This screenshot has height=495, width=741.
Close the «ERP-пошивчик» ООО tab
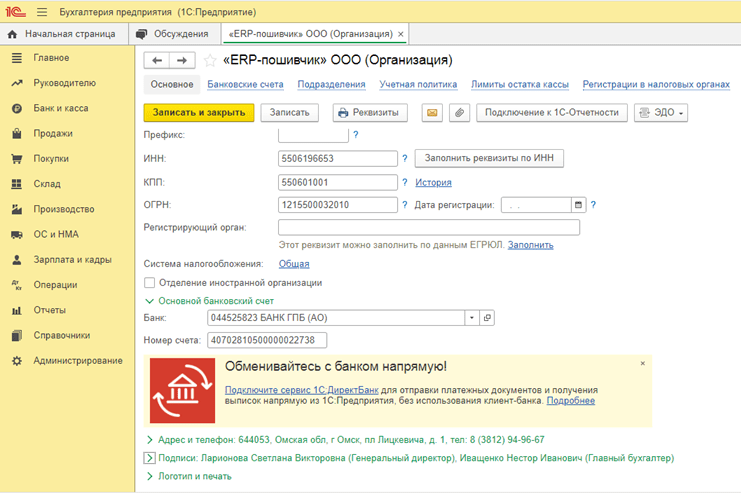[401, 34]
